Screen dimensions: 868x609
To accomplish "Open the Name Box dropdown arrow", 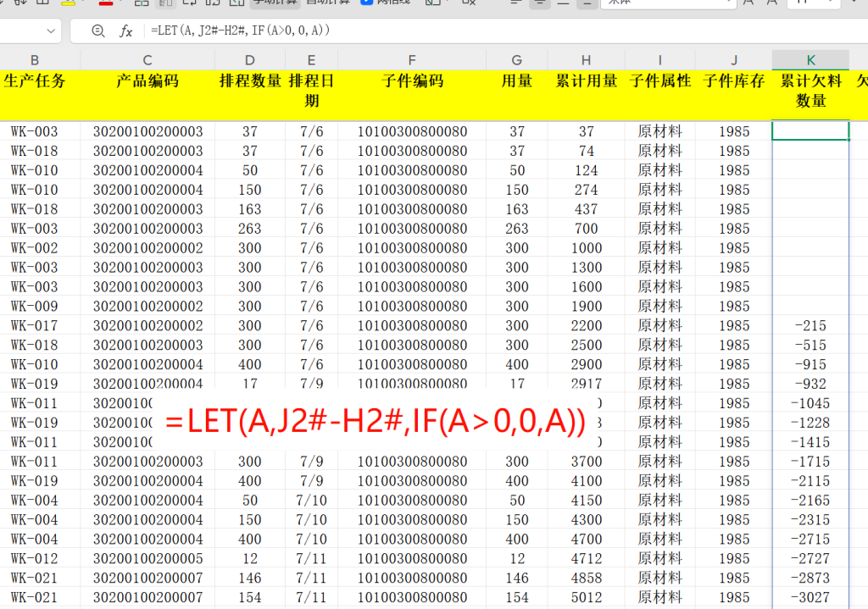I will coord(51,31).
